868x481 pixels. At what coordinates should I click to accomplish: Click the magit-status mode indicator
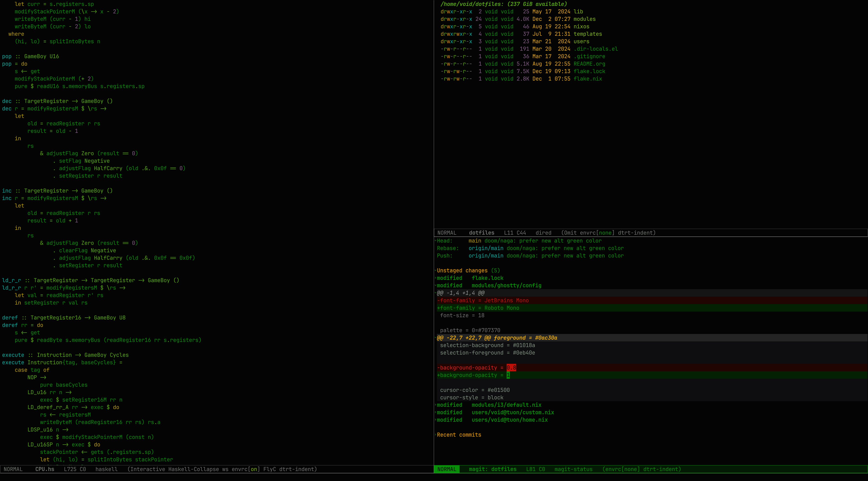573,469
